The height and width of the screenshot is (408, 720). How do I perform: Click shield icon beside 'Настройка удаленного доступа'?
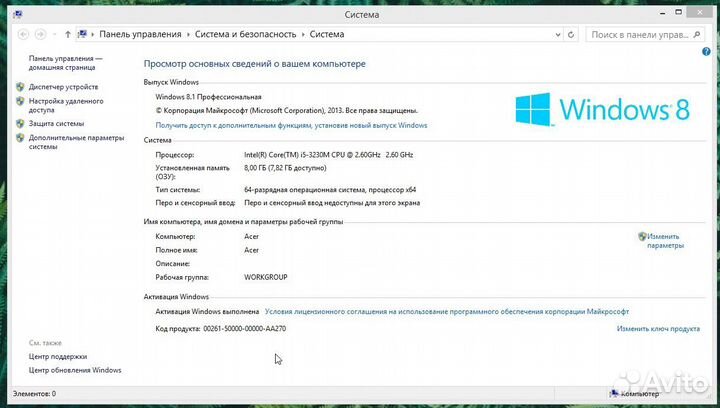pos(20,101)
